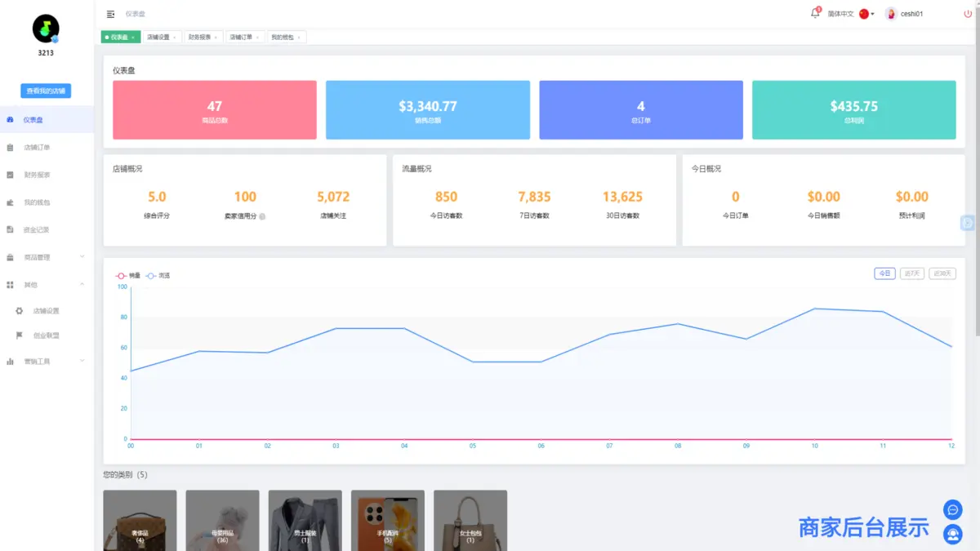Screen dimensions: 980x551
Task: Expand the 营销工具 sidebar menu
Action: click(x=47, y=361)
